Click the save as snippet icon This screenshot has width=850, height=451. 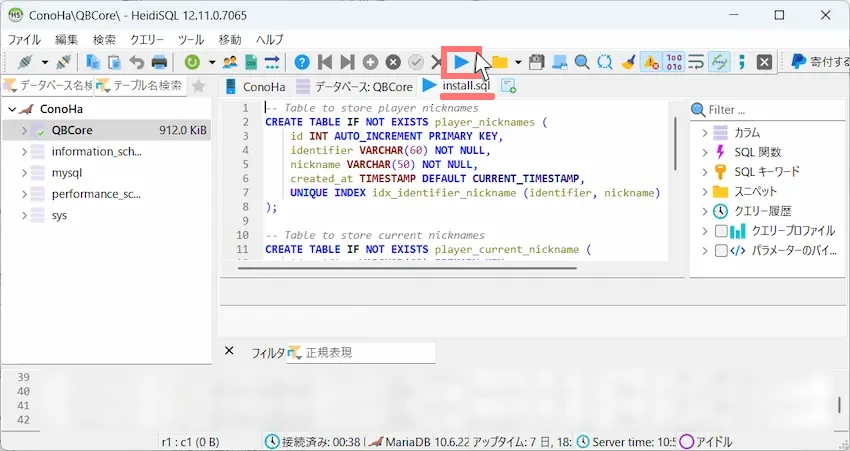click(559, 62)
